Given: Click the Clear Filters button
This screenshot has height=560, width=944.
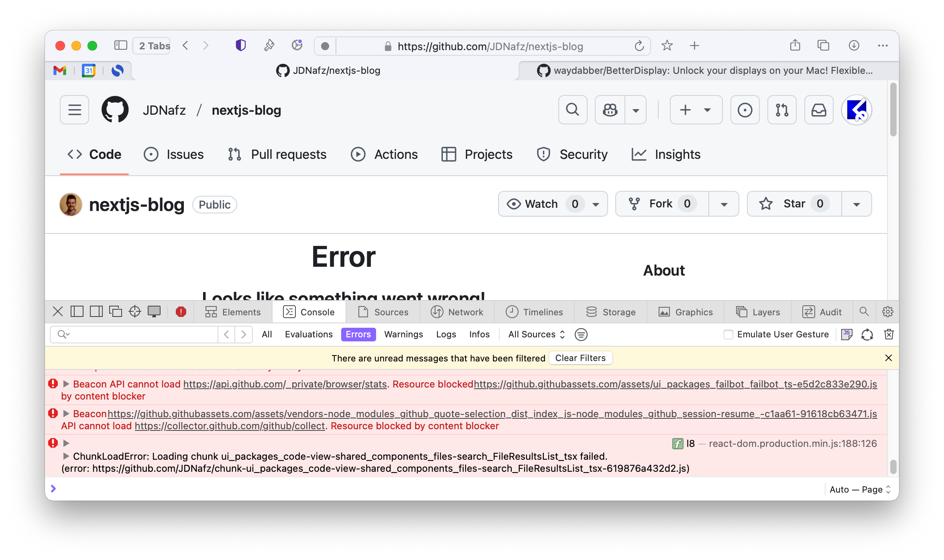Looking at the screenshot, I should point(580,358).
